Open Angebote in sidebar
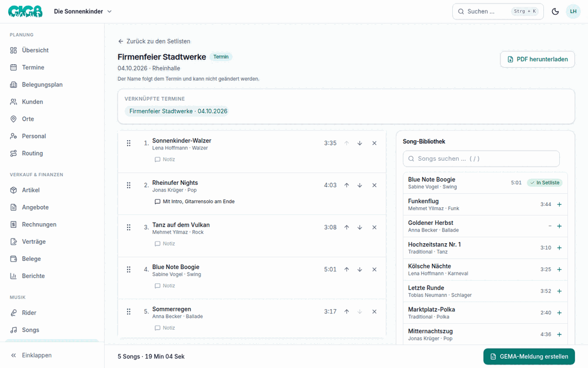Screen dimensions: 588x368 tap(52, 207)
